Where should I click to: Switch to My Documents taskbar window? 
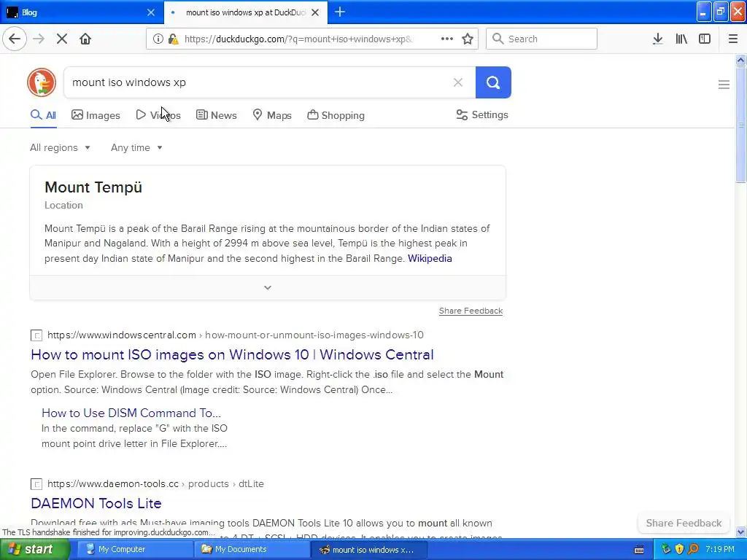click(252, 549)
